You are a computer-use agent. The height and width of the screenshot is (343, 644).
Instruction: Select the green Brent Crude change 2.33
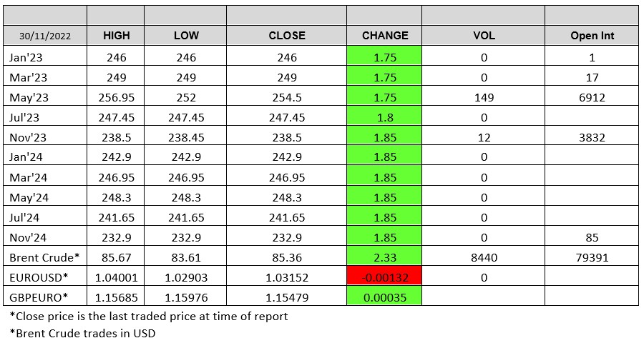(385, 257)
